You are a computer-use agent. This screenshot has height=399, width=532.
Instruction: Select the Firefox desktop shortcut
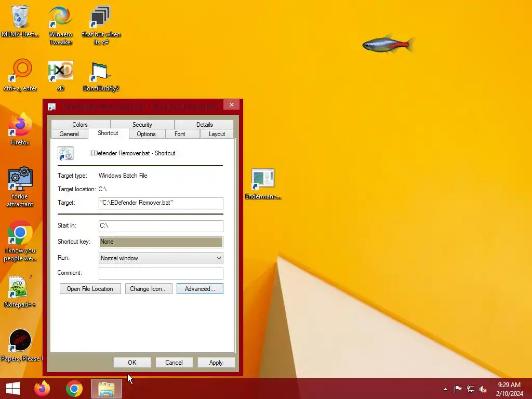tap(20, 129)
